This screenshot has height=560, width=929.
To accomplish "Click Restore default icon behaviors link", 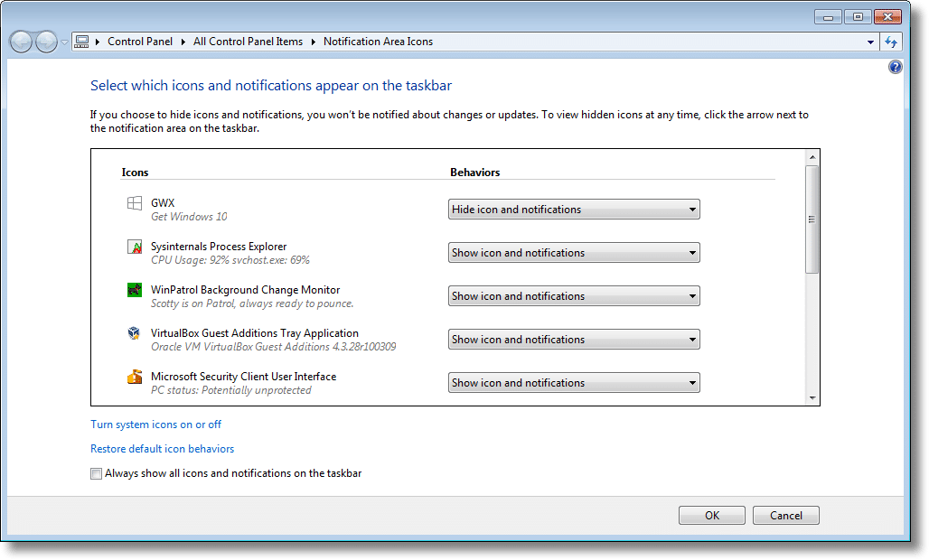I will [162, 449].
